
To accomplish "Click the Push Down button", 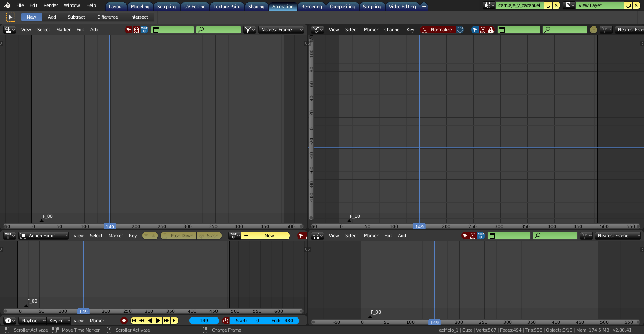I will click(178, 236).
